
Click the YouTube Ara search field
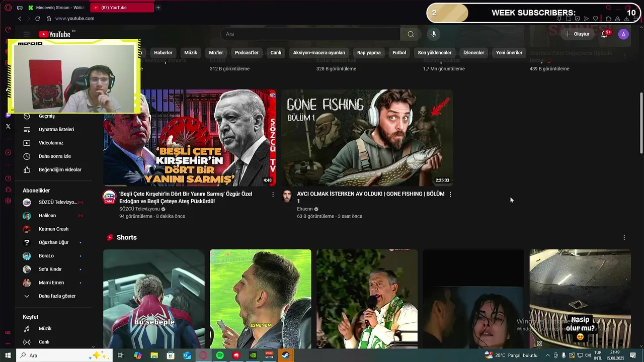(x=310, y=34)
